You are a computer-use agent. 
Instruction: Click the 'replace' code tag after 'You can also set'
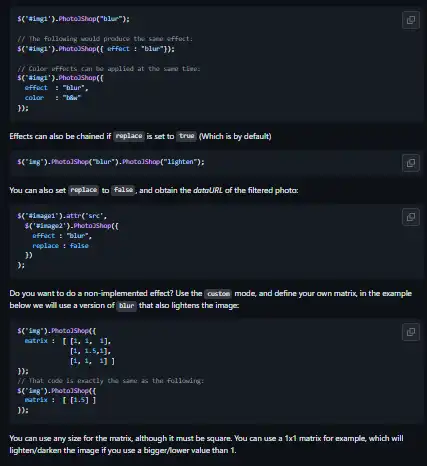[84, 190]
